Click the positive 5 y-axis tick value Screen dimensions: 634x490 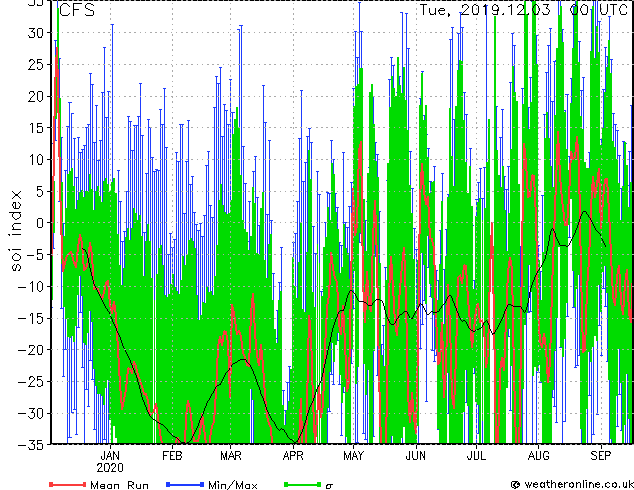[39, 191]
